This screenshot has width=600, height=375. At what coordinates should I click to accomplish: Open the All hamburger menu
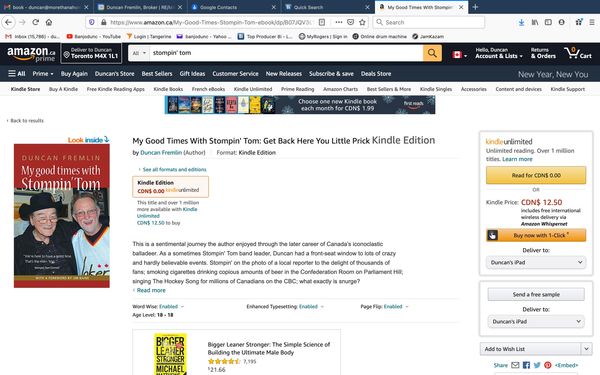click(17, 73)
